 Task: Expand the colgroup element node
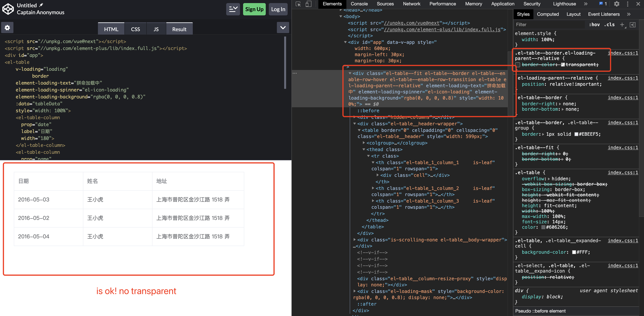click(x=364, y=143)
